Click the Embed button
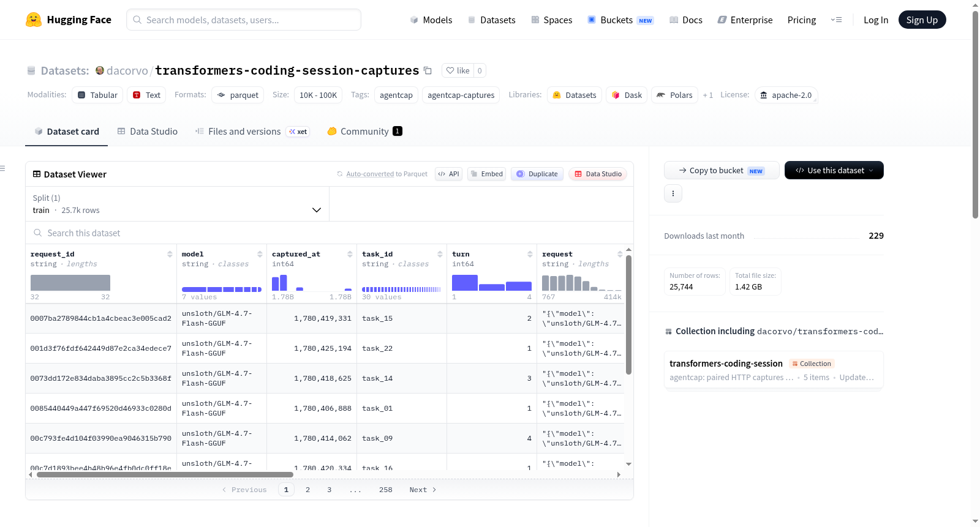 (x=487, y=174)
